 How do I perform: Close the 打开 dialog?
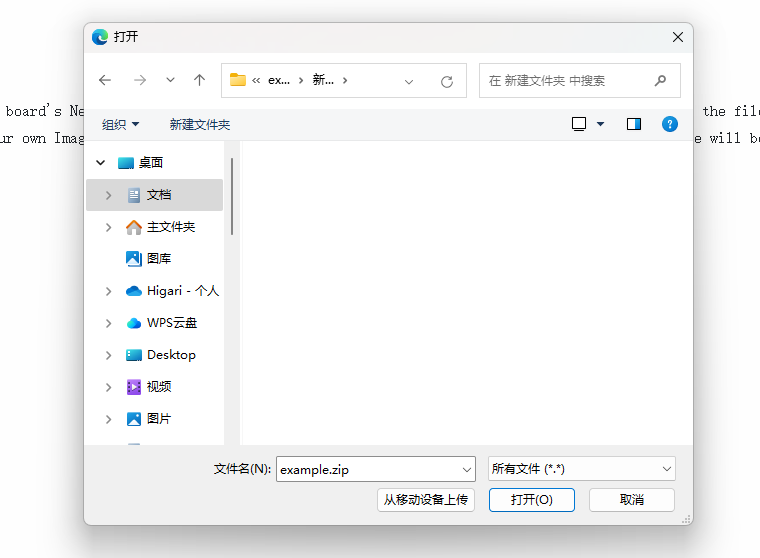(x=678, y=37)
